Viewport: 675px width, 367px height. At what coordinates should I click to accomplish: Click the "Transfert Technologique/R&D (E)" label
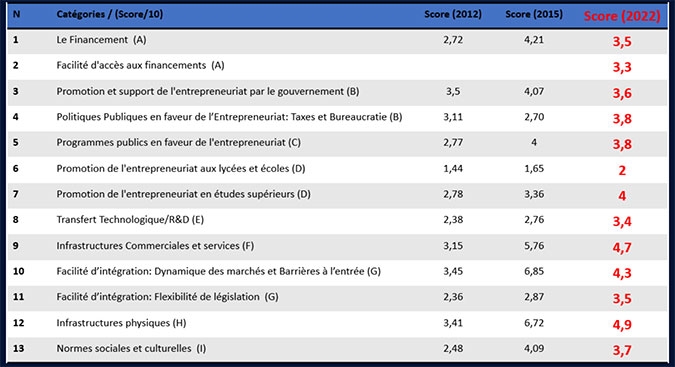pos(130,219)
